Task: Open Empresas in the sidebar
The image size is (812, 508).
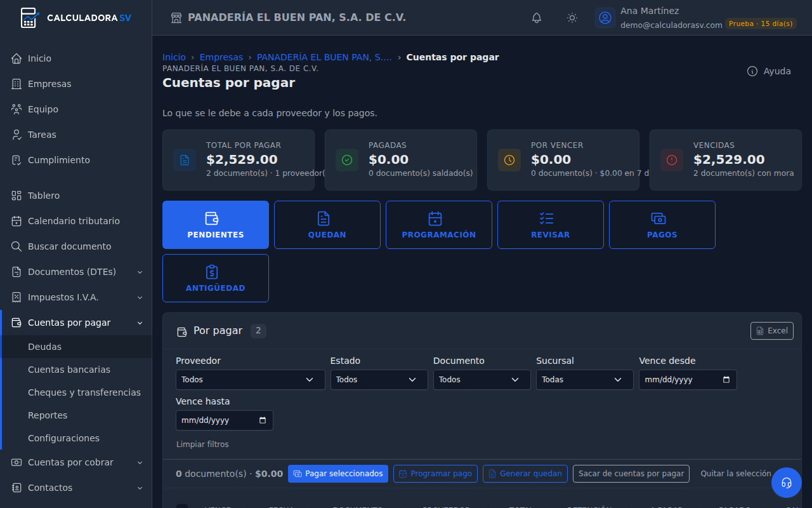Action: [76, 84]
